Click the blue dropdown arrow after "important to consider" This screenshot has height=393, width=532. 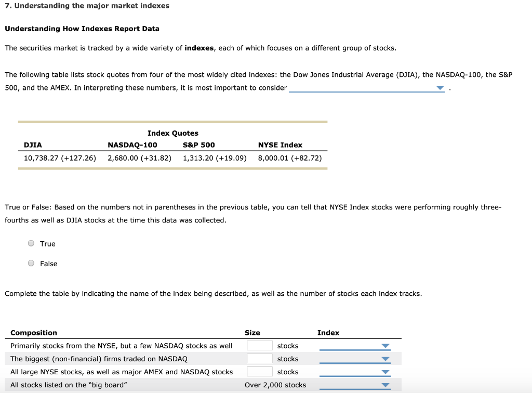(x=440, y=87)
